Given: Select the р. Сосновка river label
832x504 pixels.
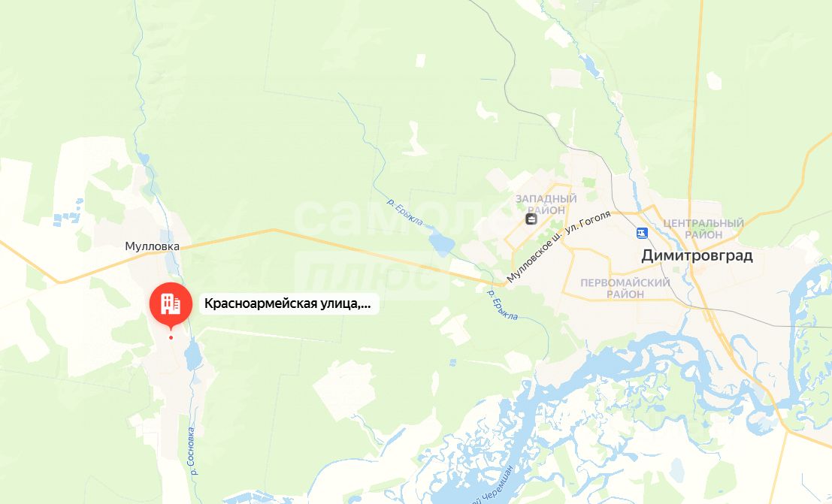Looking at the screenshot, I should (x=192, y=451).
